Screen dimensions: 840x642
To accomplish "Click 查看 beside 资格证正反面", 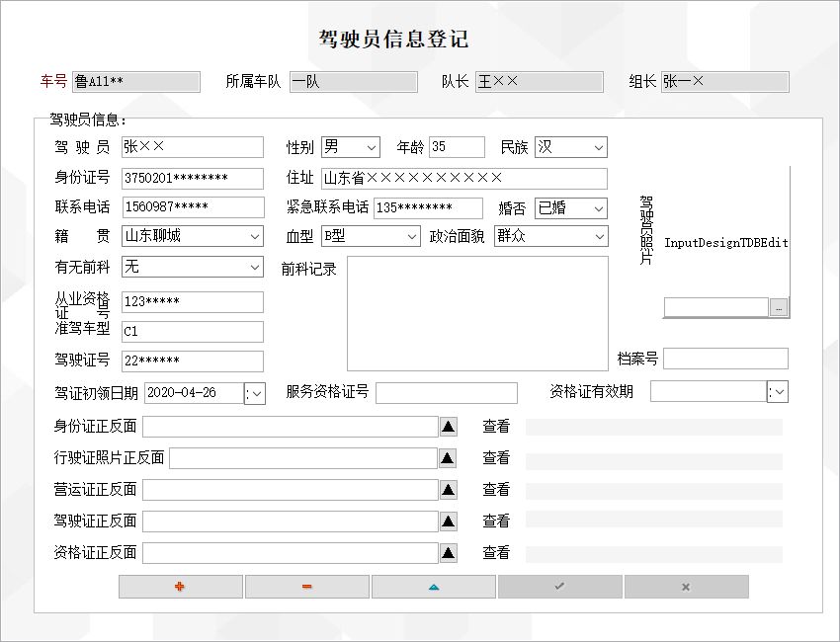I will click(496, 553).
